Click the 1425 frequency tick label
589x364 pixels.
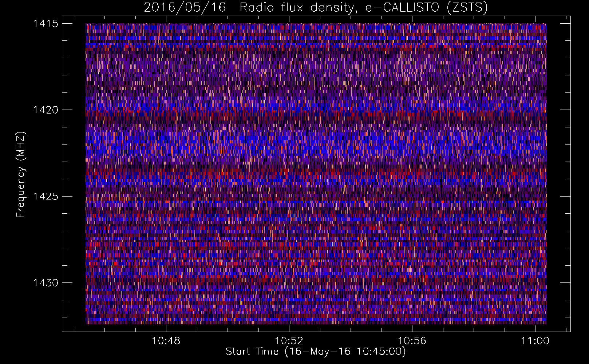(x=46, y=197)
